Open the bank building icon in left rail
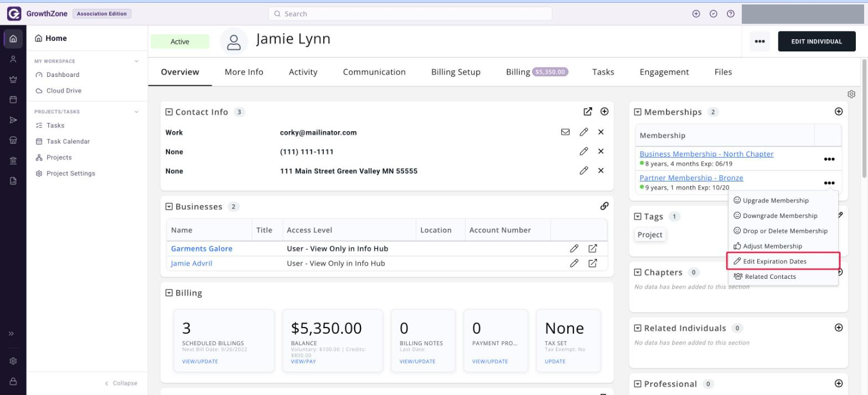Screen dimensions: 868x395 point(13,160)
